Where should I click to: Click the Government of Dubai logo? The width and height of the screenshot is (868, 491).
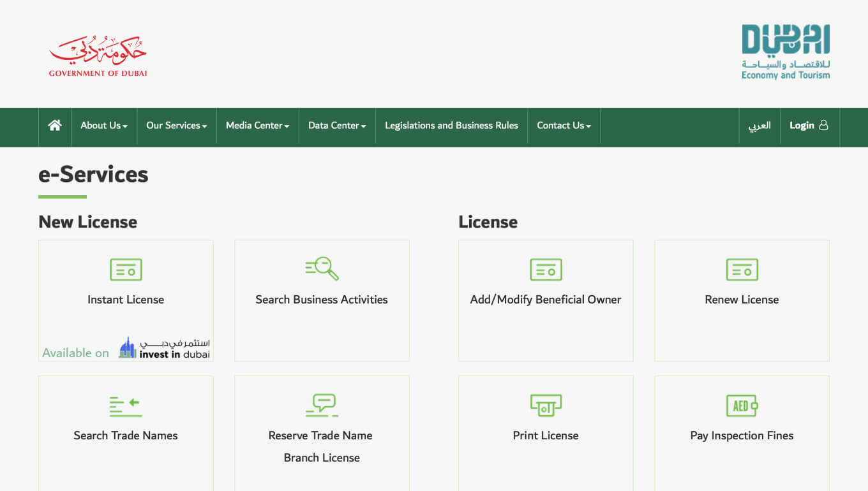tap(98, 56)
